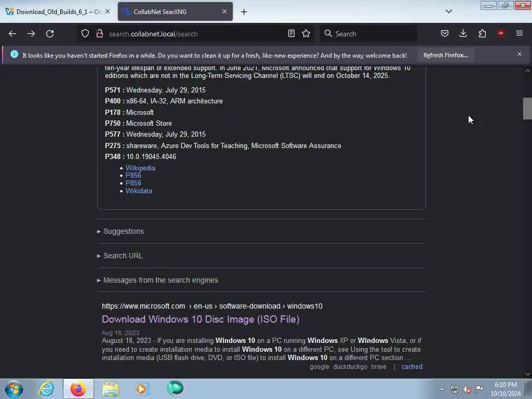Toggle reader view icon in address bar

291,33
